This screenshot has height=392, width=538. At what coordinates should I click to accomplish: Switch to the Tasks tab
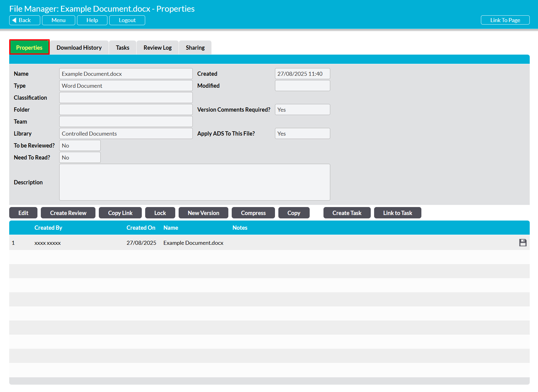122,48
